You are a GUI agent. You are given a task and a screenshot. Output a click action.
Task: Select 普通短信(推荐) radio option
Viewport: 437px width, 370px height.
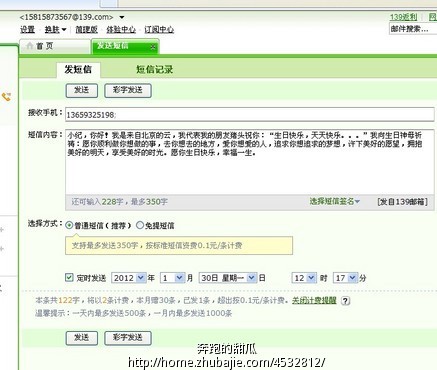[69, 225]
